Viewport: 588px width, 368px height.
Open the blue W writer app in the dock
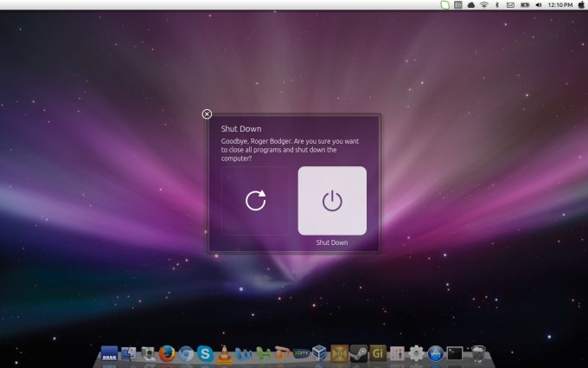coord(244,353)
